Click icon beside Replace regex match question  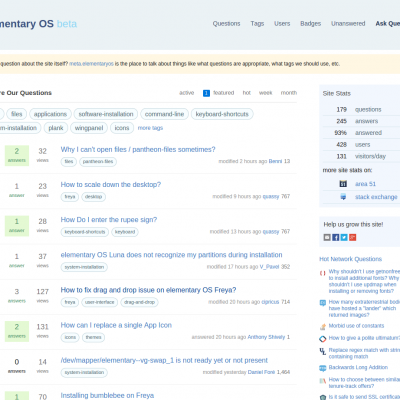[x=322, y=351]
